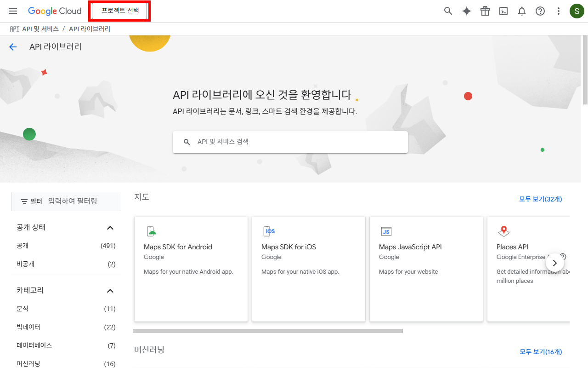Click the Maps SDK for iOS icon
The width and height of the screenshot is (588, 368).
point(269,231)
